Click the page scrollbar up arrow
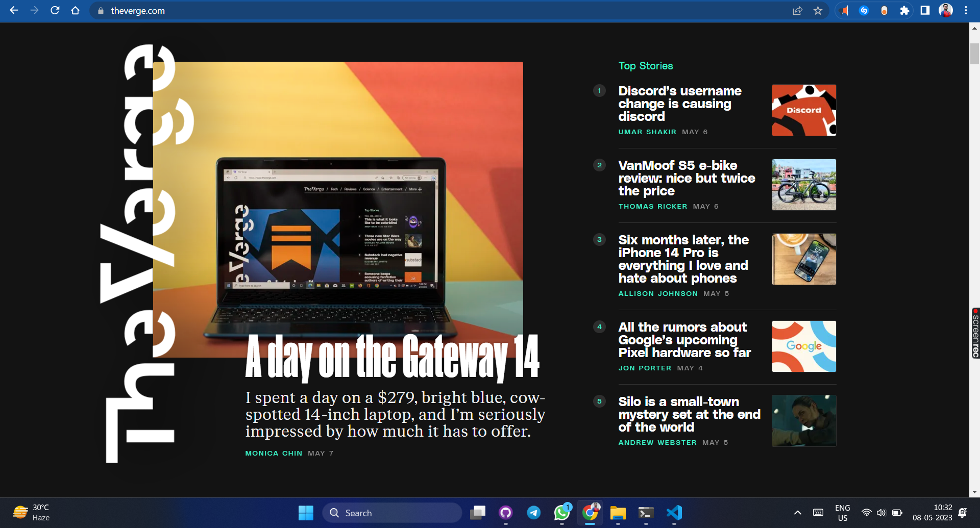 point(974,29)
